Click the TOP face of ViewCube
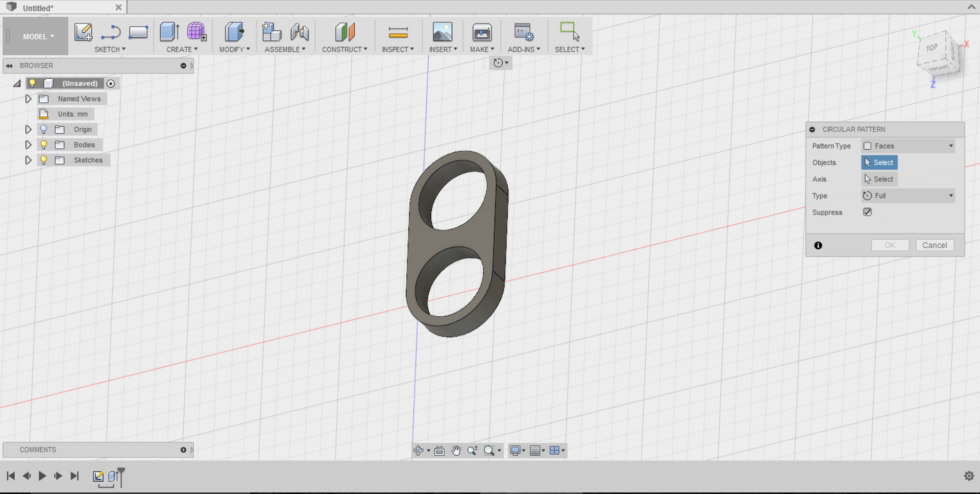Screen dimensions: 980x494 pyautogui.click(x=932, y=48)
